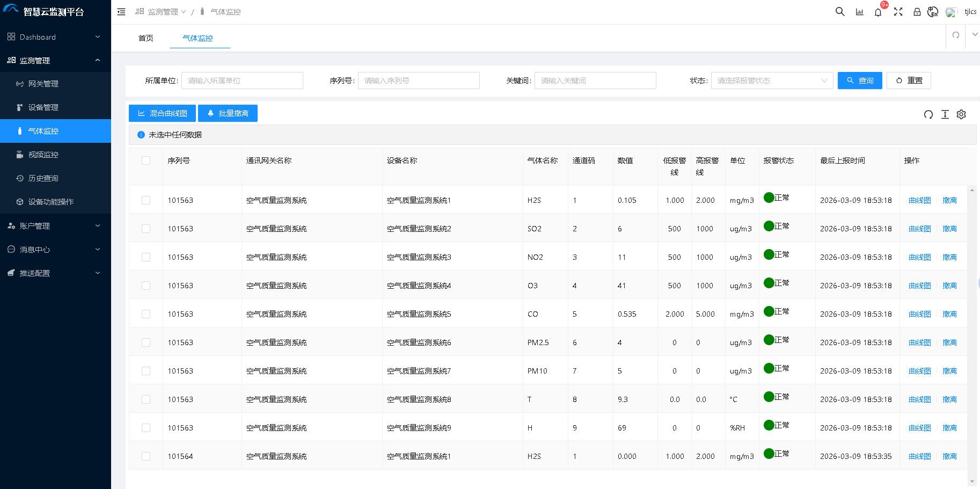Open the user avatar image
This screenshot has width=980, height=489.
[951, 12]
